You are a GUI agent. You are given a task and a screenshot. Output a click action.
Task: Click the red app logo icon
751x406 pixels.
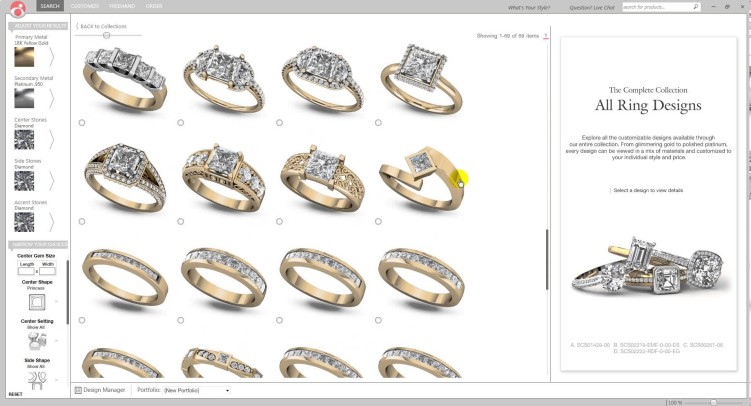[17, 7]
